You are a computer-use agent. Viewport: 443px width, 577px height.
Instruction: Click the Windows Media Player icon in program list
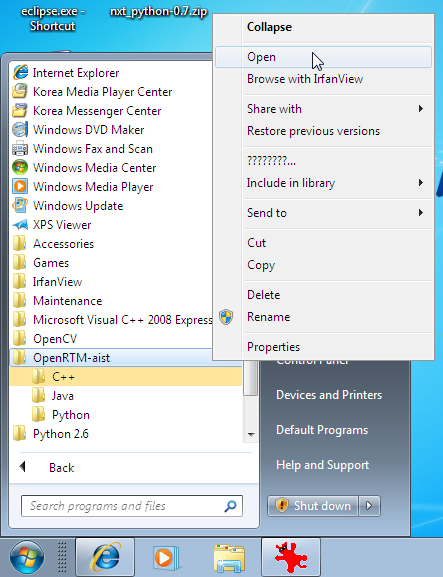tap(20, 187)
